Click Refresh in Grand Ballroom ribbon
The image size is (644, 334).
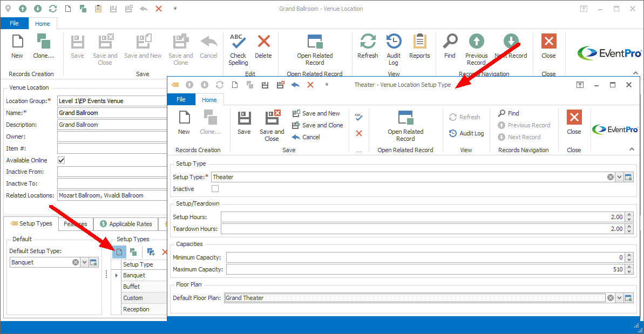(x=368, y=46)
